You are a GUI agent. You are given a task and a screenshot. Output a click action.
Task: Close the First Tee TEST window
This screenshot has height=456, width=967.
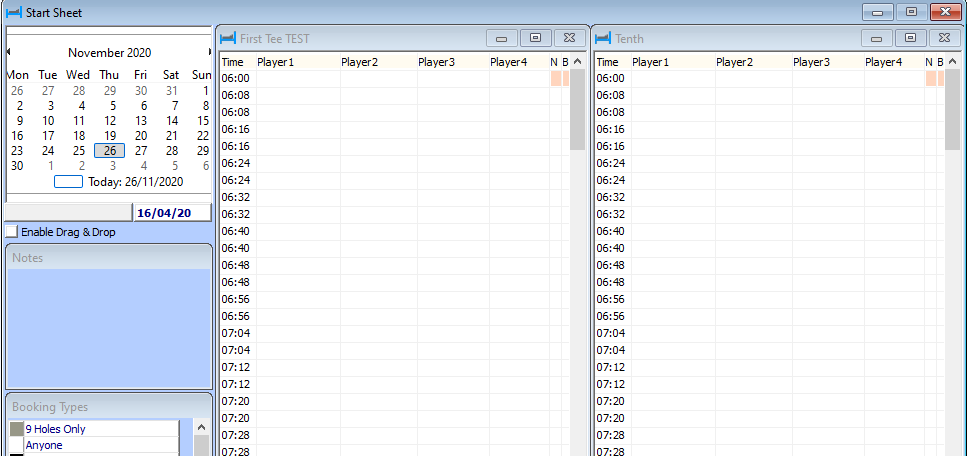pyautogui.click(x=570, y=38)
